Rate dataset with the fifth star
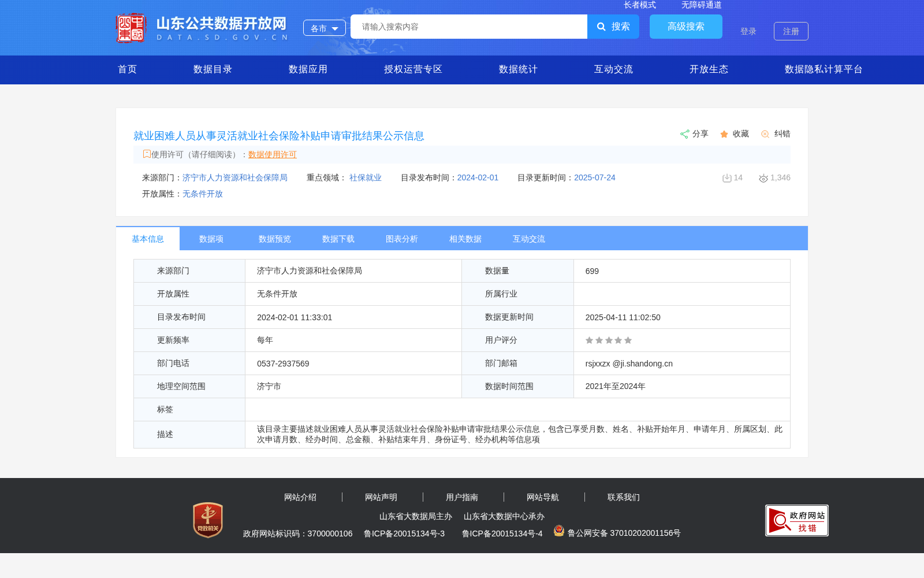Viewport: 924px width, 578px height. tap(628, 340)
